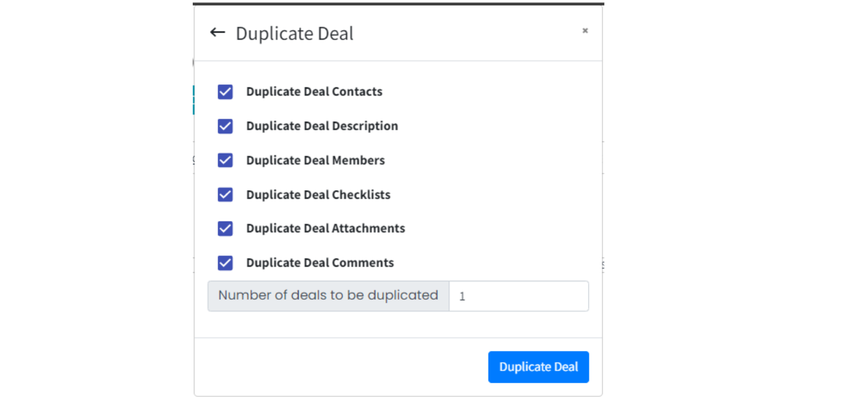Disable the Duplicate Deal Members checkbox
Screen dimensions: 868x400
tap(225, 160)
